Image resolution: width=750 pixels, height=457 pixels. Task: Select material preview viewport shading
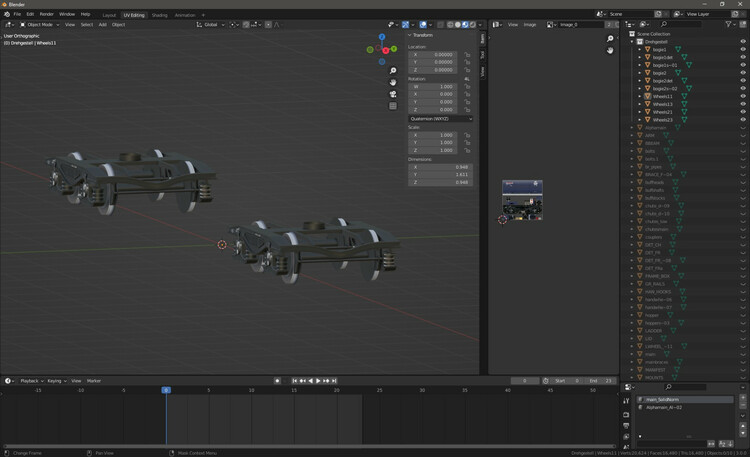coord(465,24)
